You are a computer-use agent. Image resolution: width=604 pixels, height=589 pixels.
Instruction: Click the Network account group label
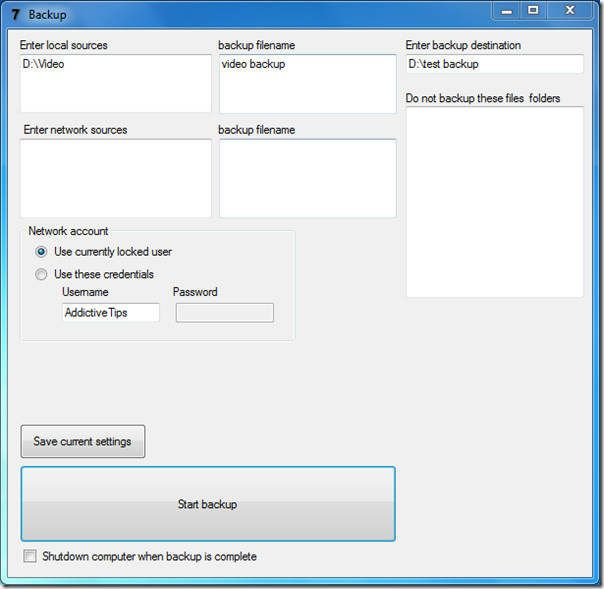tap(68, 231)
